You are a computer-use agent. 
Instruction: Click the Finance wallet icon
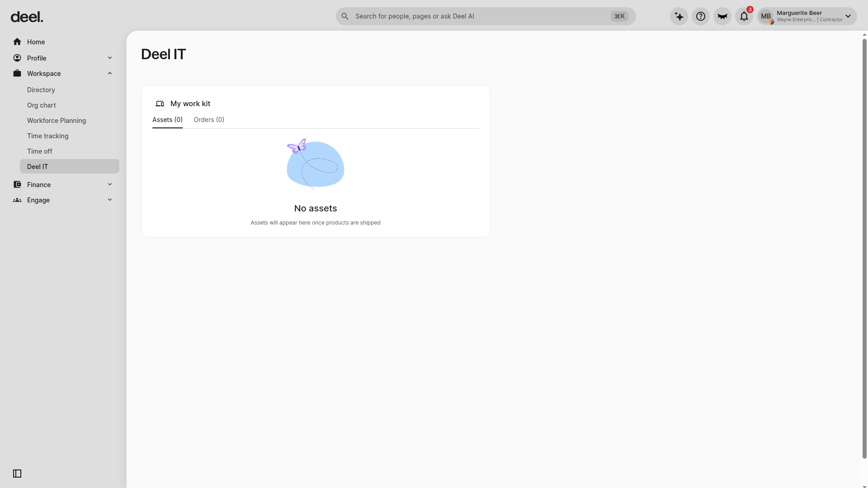(x=17, y=184)
